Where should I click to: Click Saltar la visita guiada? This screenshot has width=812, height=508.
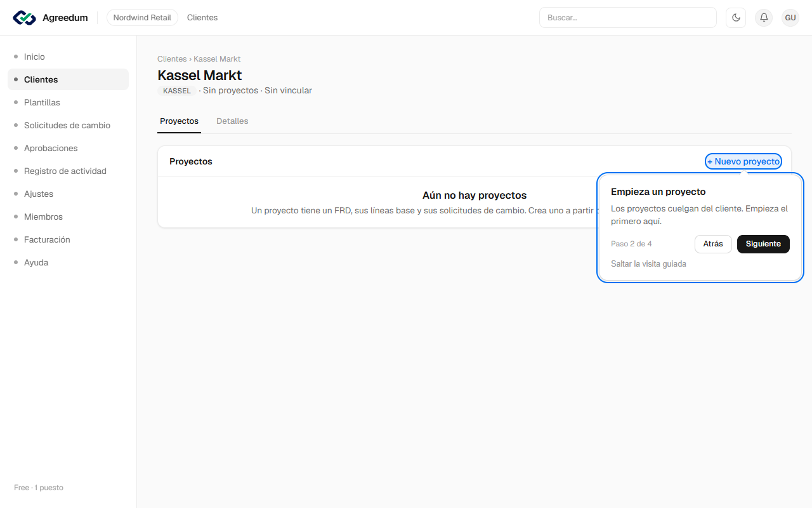(648, 264)
